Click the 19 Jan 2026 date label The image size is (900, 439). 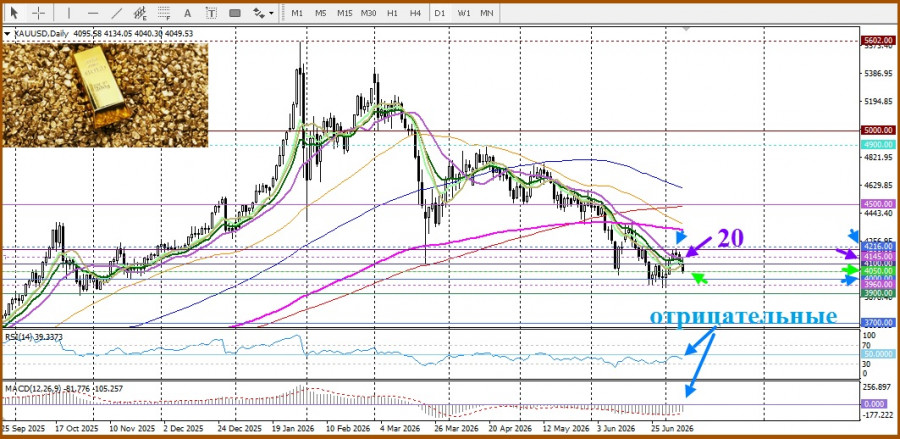(293, 429)
